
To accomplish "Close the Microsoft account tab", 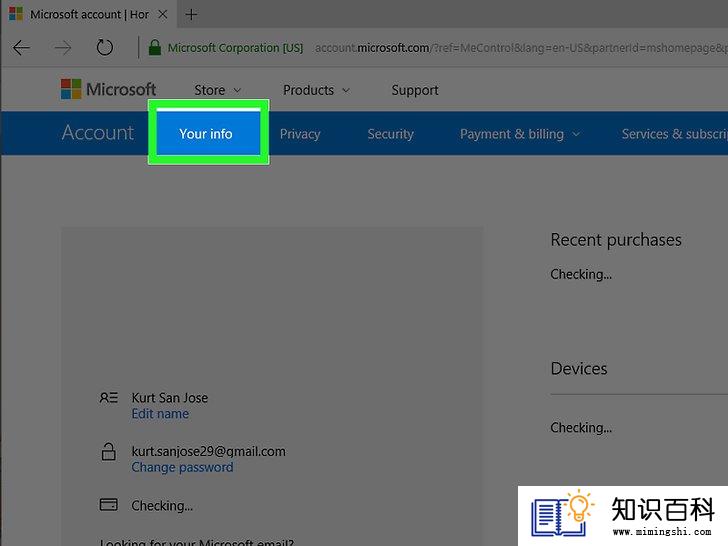I will point(162,14).
